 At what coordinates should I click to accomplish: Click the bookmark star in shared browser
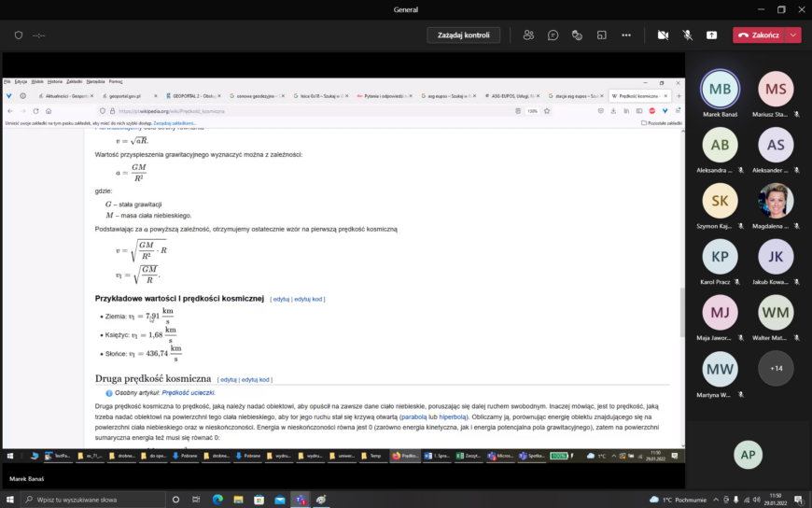pyautogui.click(x=547, y=111)
